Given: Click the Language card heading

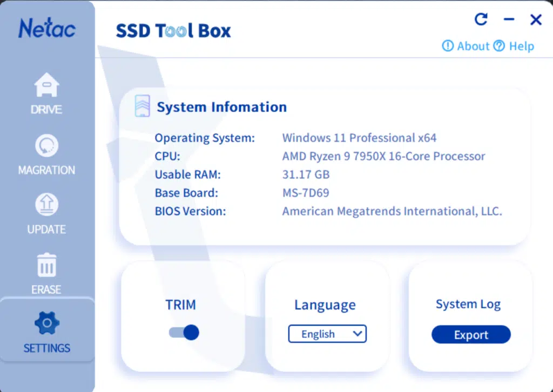Looking at the screenshot, I should point(325,305).
